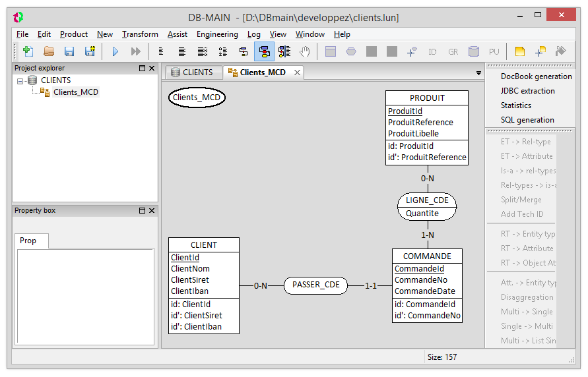Activate the hand pan tool icon

305,51
